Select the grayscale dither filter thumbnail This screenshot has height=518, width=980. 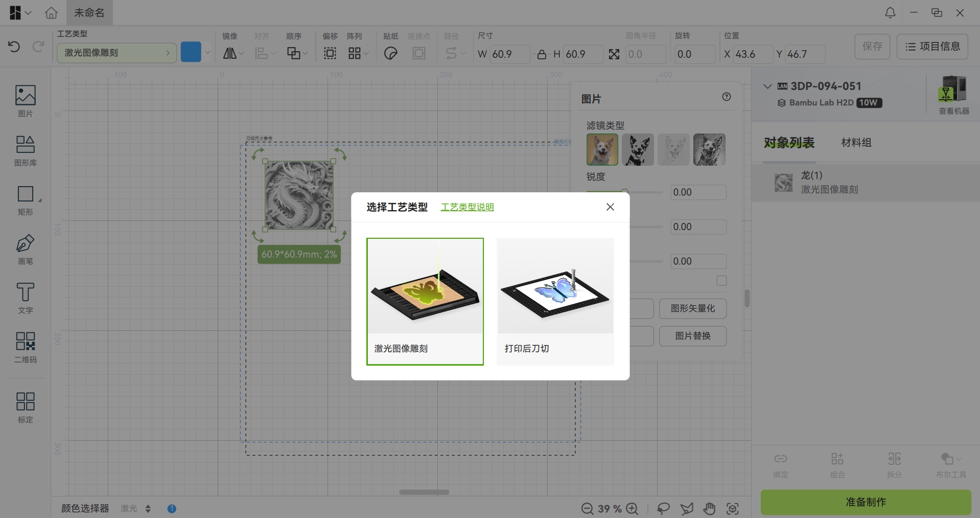click(x=709, y=149)
